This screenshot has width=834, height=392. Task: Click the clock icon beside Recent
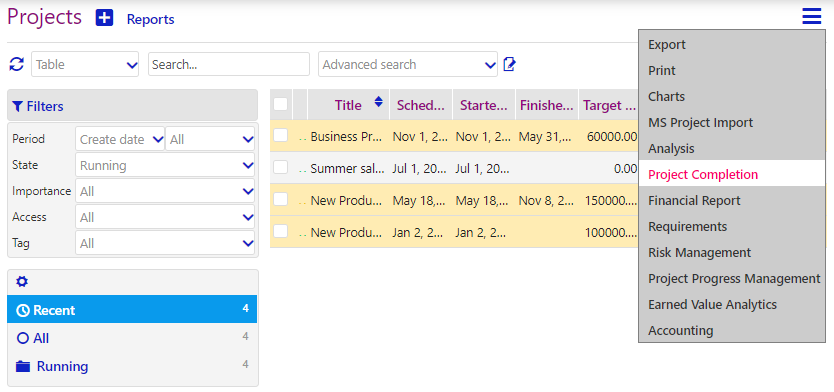(23, 311)
